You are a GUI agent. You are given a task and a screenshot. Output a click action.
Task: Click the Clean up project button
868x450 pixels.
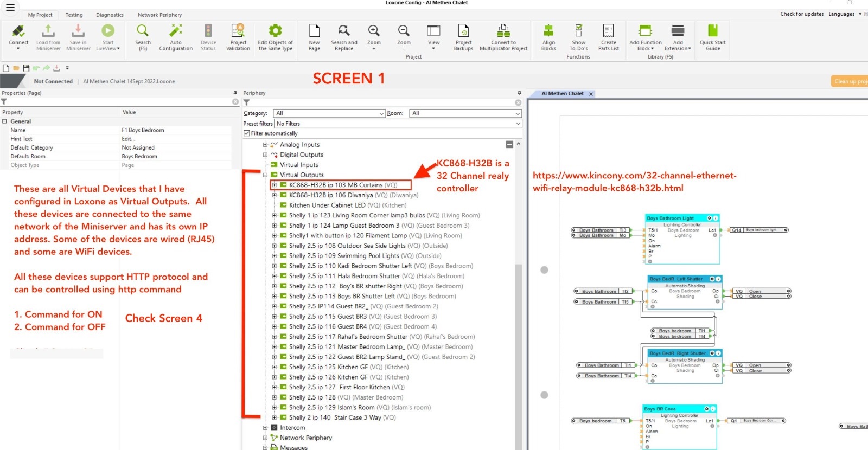click(x=850, y=81)
